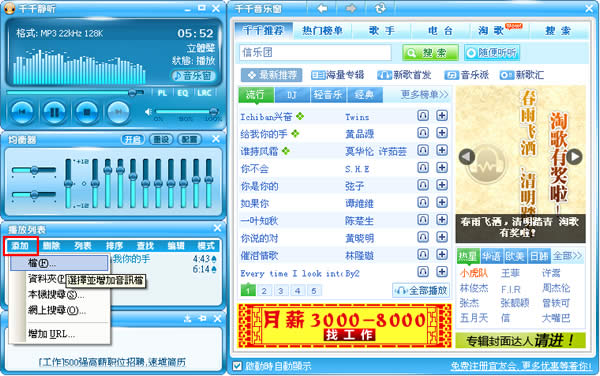Click the 全部播放 play all button
The width and height of the screenshot is (600, 376).
(x=421, y=291)
